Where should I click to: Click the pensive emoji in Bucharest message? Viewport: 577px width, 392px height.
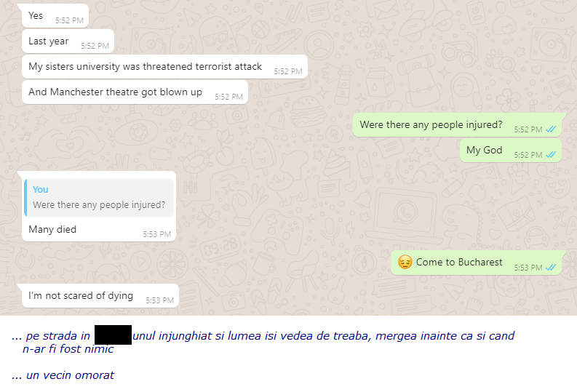point(405,263)
